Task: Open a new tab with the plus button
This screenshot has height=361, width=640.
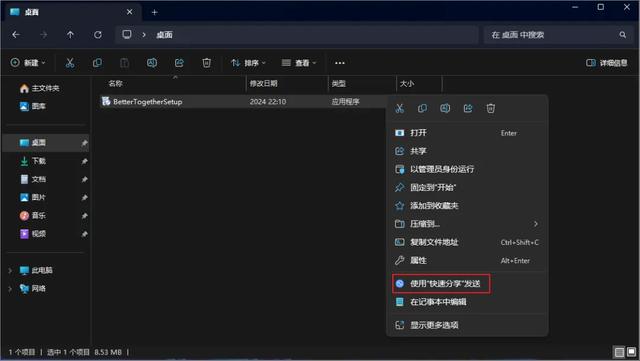Action: 154,12
